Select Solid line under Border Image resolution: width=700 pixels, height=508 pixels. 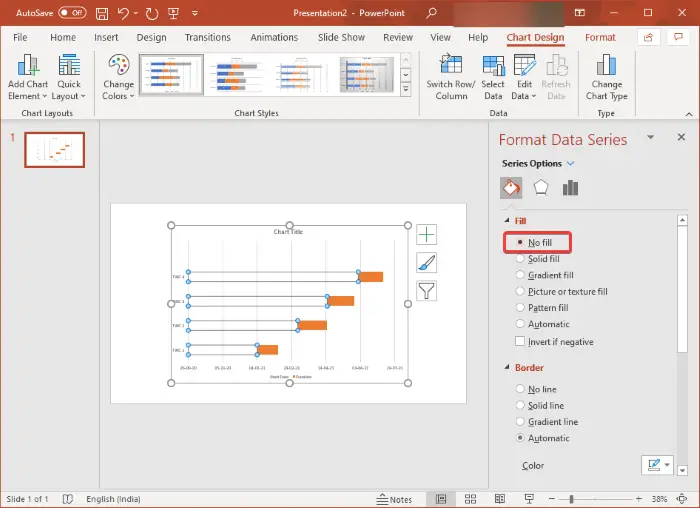pyautogui.click(x=539, y=405)
